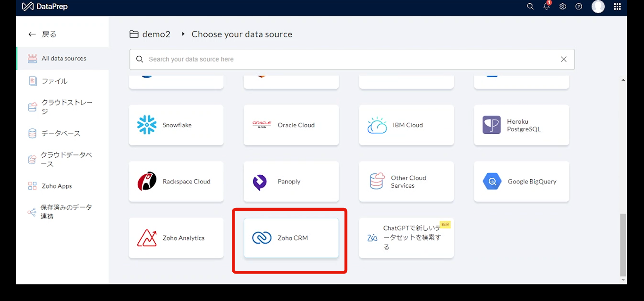Click the Choose your data source breadcrumb
This screenshot has width=644, height=301.
(x=242, y=34)
